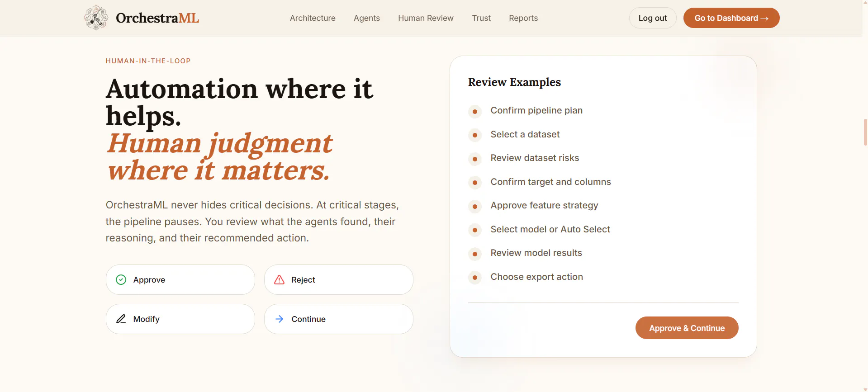The width and height of the screenshot is (868, 392).
Task: Click the bullet beside Review model results
Action: [475, 254]
